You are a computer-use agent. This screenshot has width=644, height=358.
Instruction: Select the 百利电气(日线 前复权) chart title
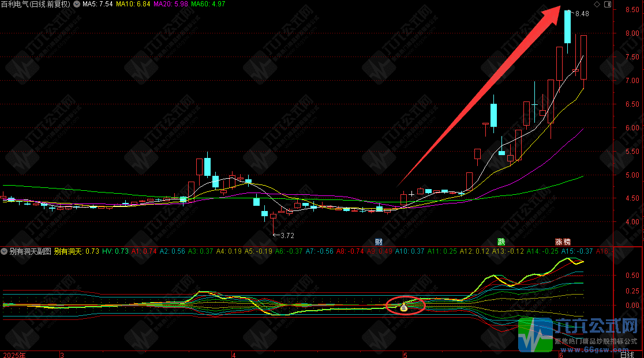point(36,4)
